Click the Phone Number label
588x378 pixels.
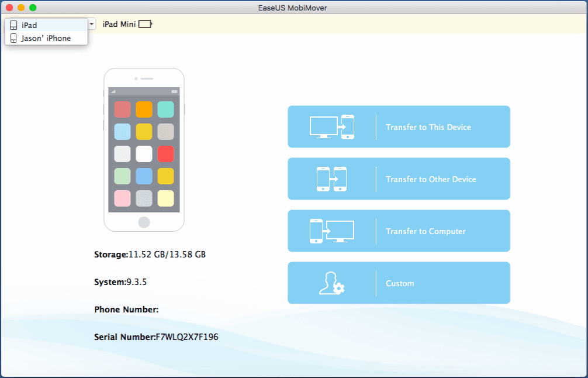coord(126,310)
